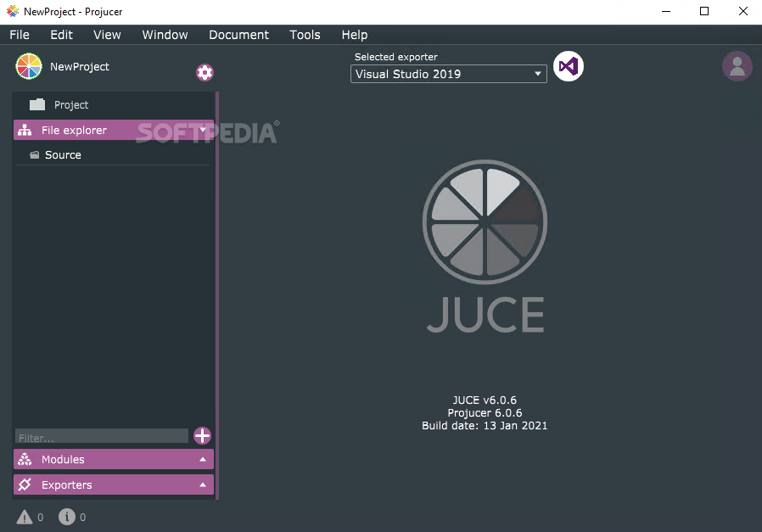
Task: Close the Projucer window
Action: [743, 11]
